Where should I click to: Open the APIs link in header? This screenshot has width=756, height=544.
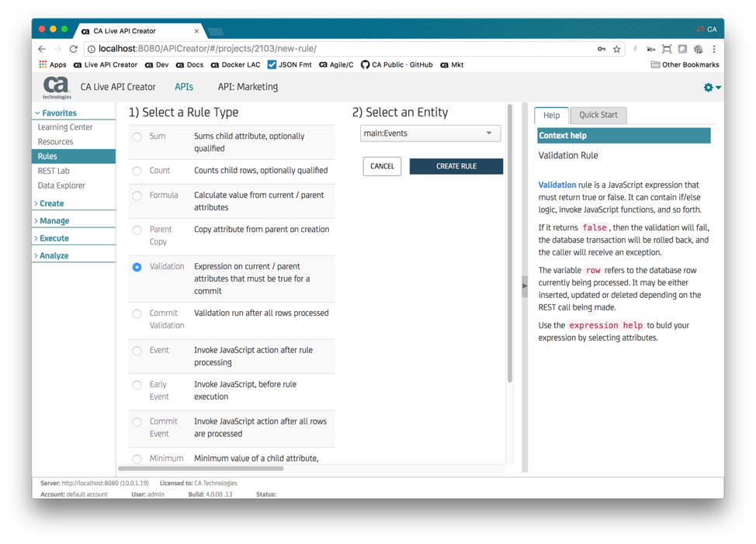tap(184, 87)
